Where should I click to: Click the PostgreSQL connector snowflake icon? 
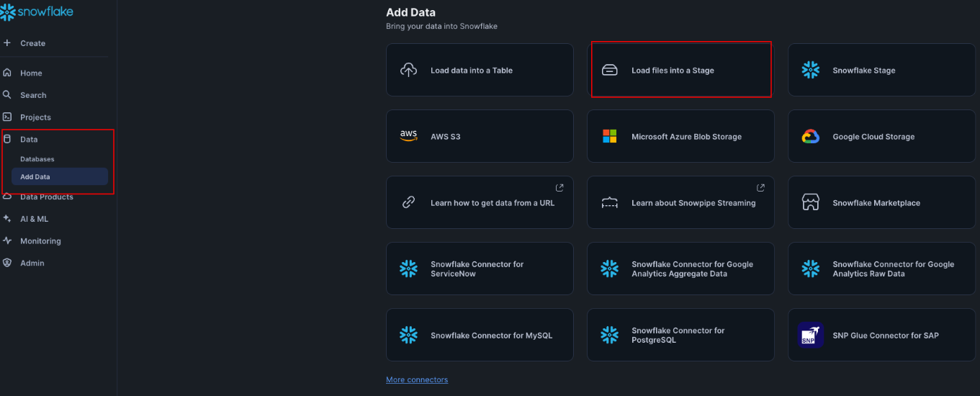(609, 335)
